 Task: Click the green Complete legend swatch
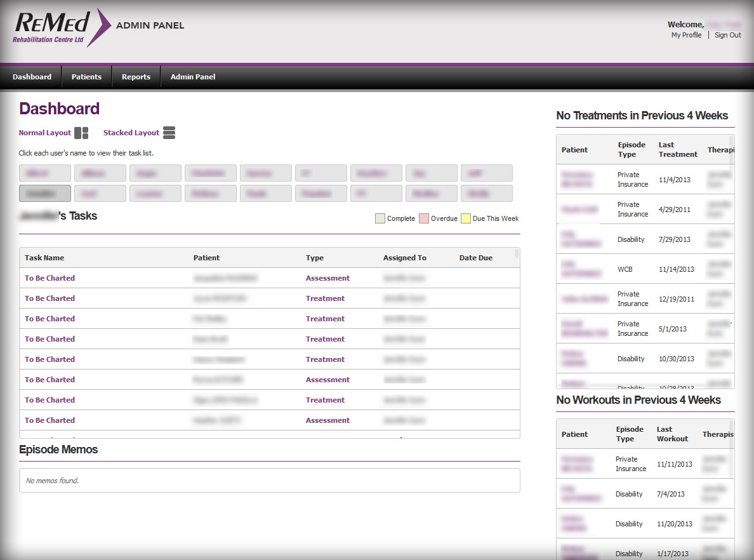pyautogui.click(x=380, y=218)
